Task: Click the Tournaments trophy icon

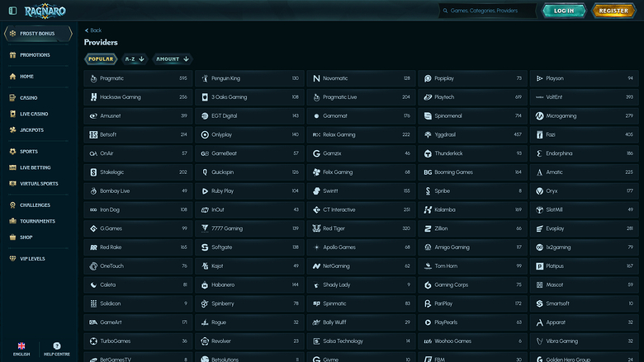Action: pyautogui.click(x=12, y=221)
